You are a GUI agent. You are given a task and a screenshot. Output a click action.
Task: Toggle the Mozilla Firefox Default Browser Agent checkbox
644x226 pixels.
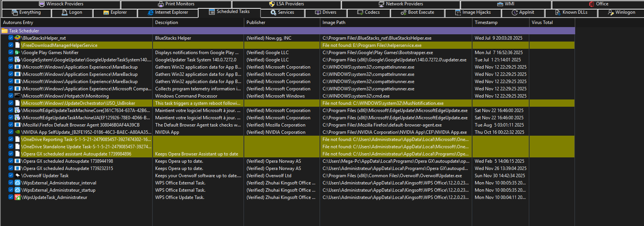[x=11, y=125]
